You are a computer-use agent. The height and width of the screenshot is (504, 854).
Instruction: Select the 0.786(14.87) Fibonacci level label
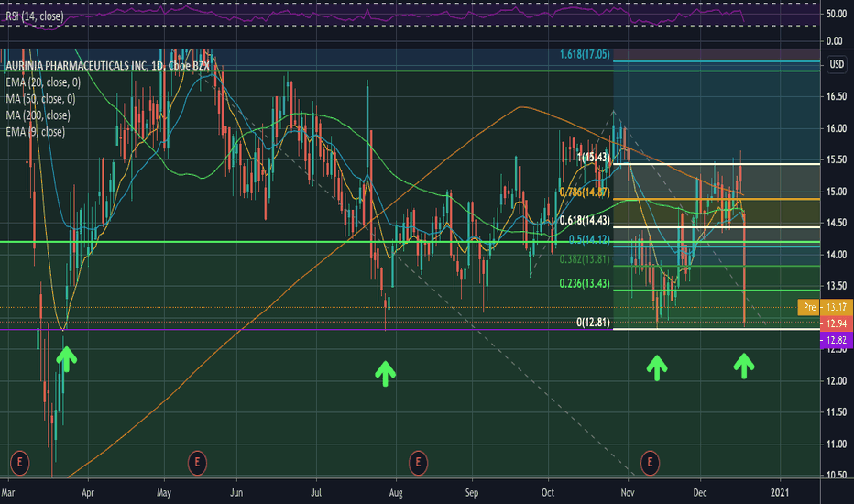pyautogui.click(x=585, y=192)
